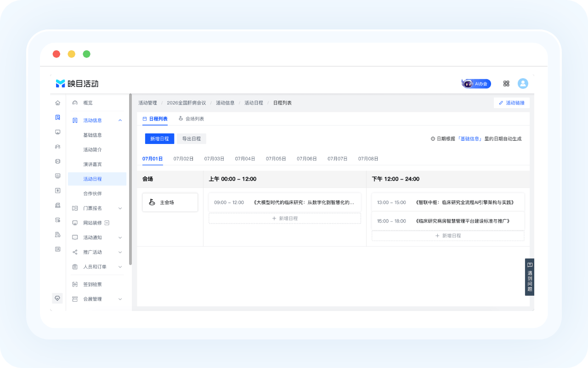Click the 活动链接 button
Image resolution: width=588 pixels, height=368 pixels.
[512, 103]
